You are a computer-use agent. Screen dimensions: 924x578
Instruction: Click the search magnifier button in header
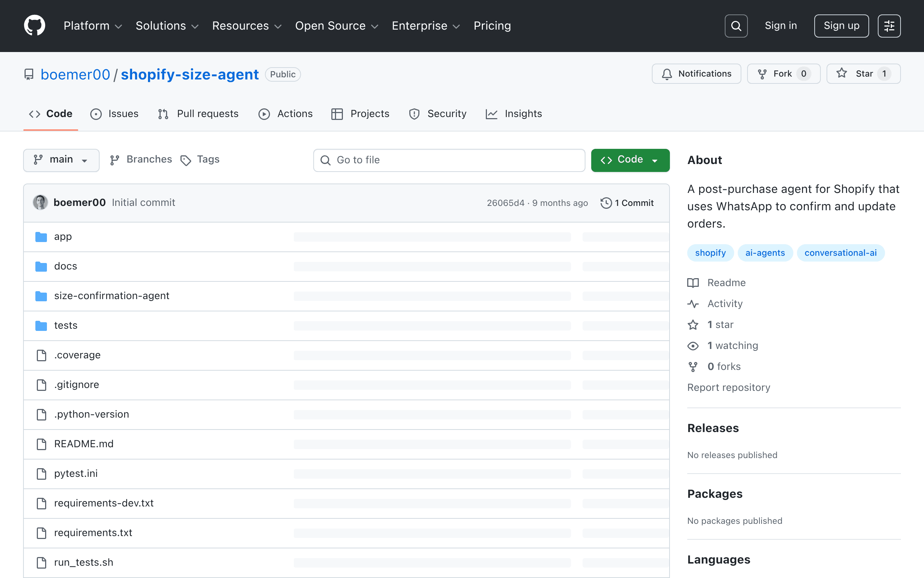pos(736,26)
